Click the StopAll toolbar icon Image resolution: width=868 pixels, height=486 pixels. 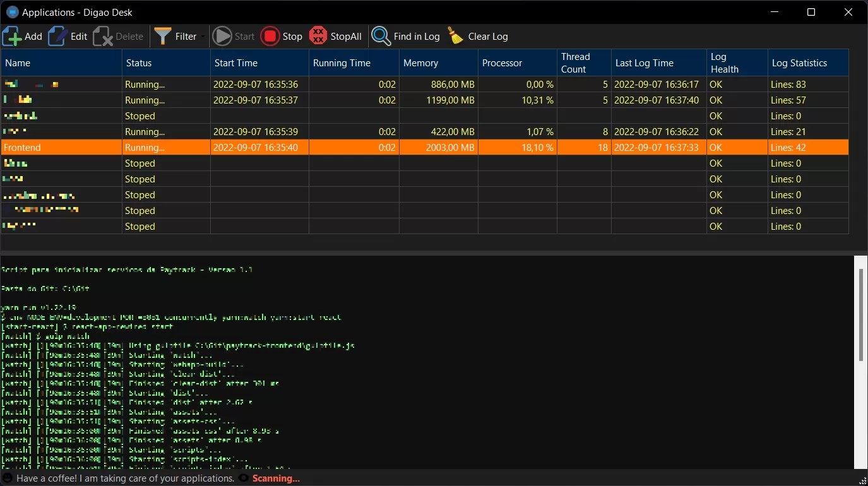tap(318, 37)
